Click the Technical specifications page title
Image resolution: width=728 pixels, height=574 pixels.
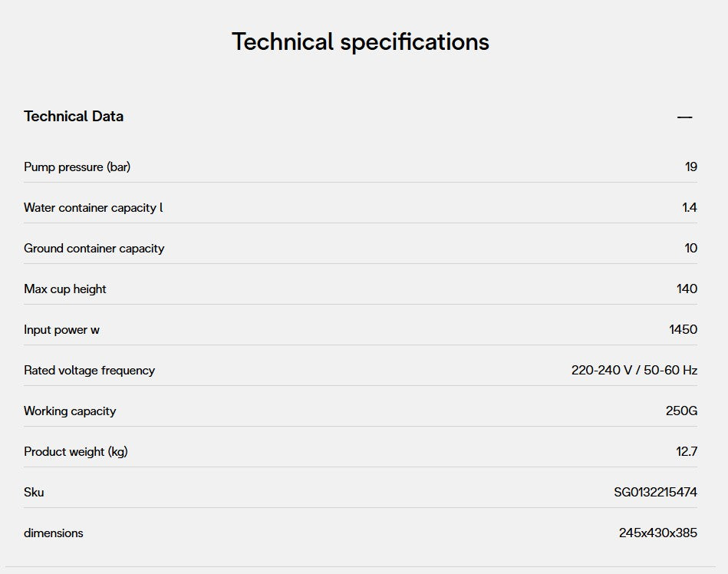pos(361,41)
